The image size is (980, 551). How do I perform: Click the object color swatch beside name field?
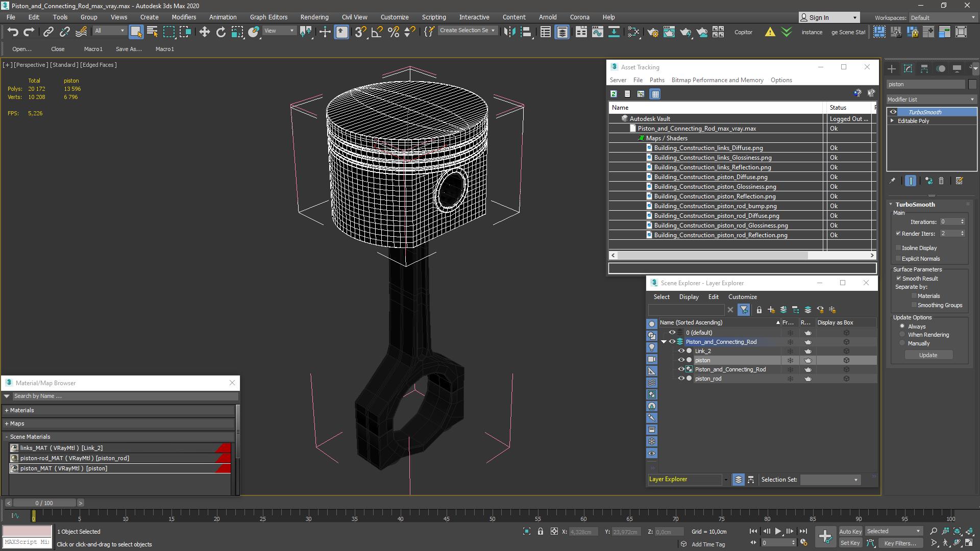coord(972,85)
